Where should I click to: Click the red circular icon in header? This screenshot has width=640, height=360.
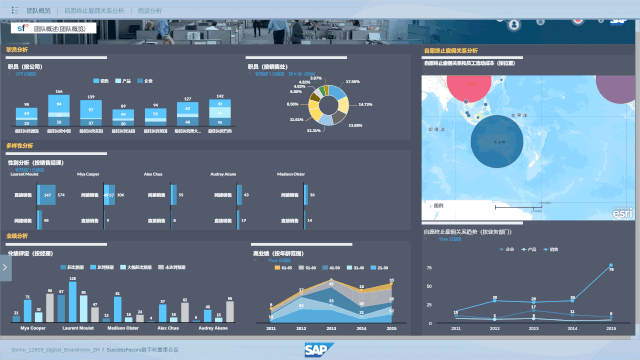coord(578,21)
